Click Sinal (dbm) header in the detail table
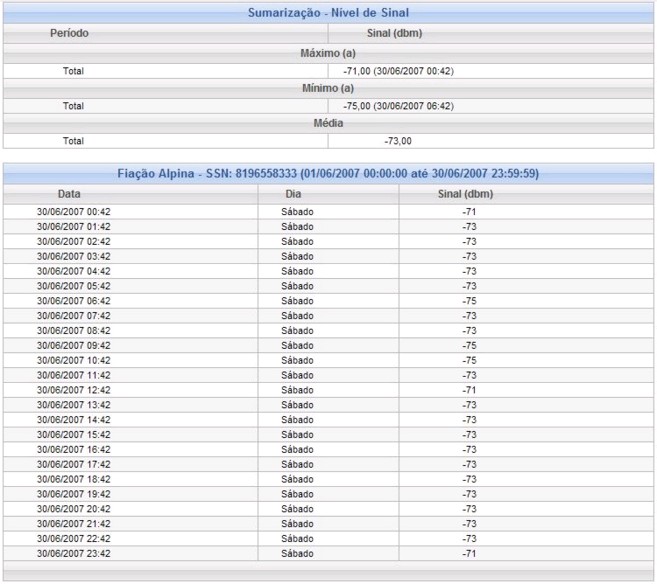657x584 pixels. tap(468, 194)
